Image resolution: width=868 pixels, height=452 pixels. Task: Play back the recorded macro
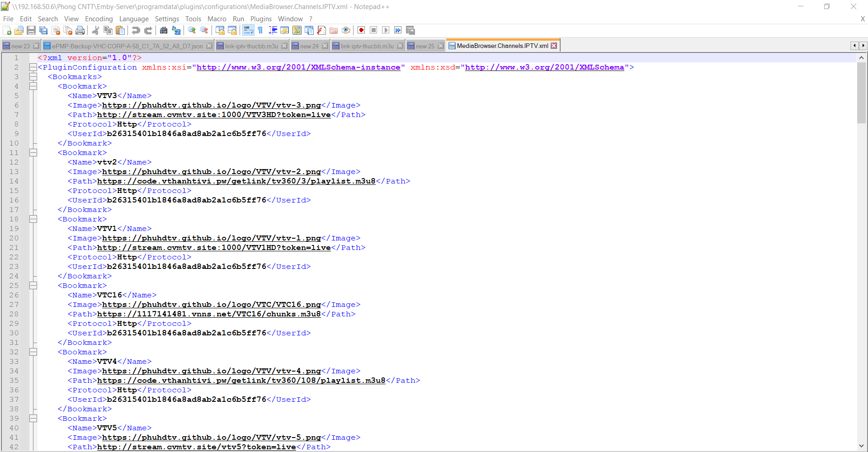[x=386, y=30]
